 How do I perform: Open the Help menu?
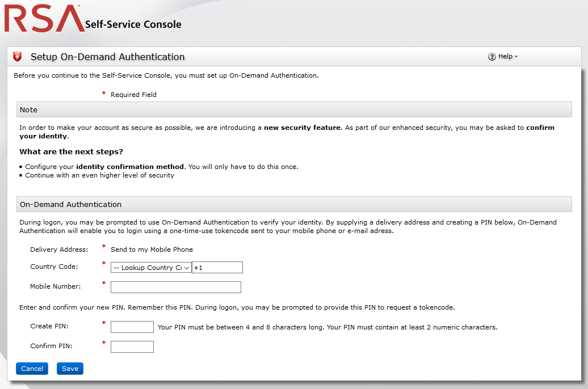coord(505,57)
